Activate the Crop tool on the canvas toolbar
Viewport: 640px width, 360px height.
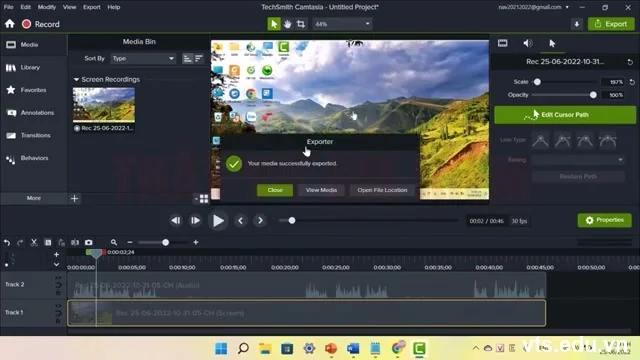[301, 24]
